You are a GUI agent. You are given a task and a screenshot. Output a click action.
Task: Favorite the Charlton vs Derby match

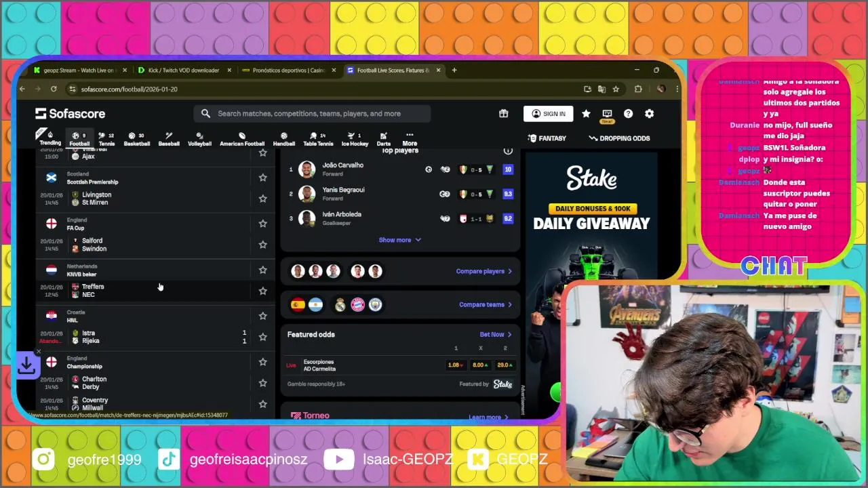262,383
